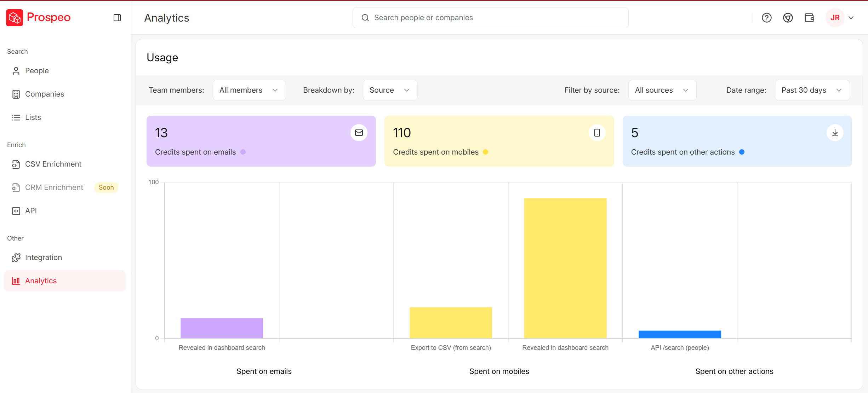This screenshot has height=393, width=868.
Task: Change the Past 30 days date range
Action: point(812,90)
